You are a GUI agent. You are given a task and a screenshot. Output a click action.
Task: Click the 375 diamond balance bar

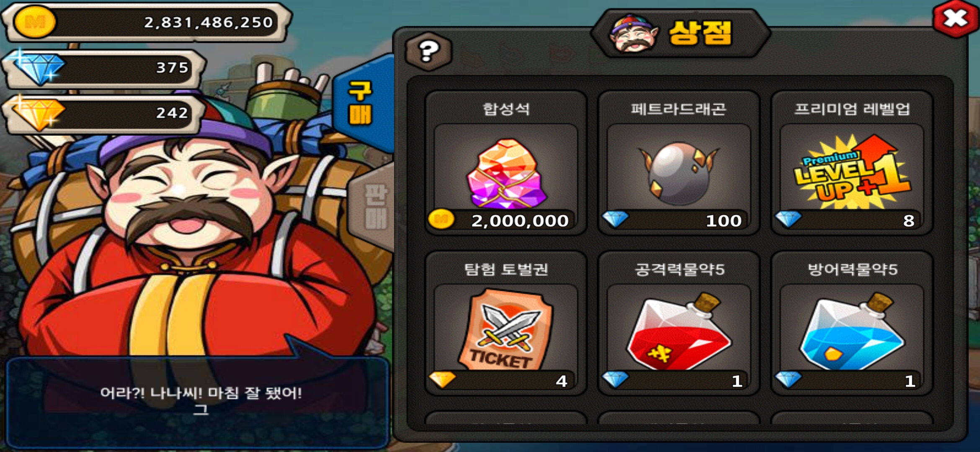[x=104, y=68]
